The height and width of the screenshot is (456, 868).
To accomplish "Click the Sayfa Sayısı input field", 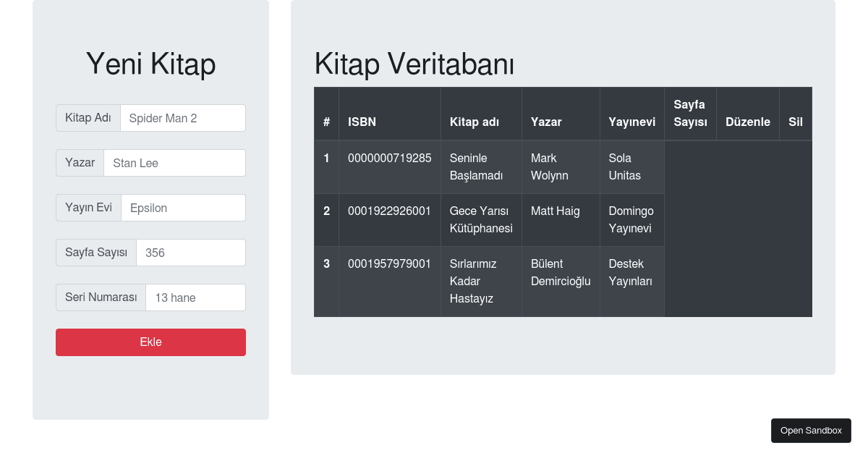I will 190,253.
